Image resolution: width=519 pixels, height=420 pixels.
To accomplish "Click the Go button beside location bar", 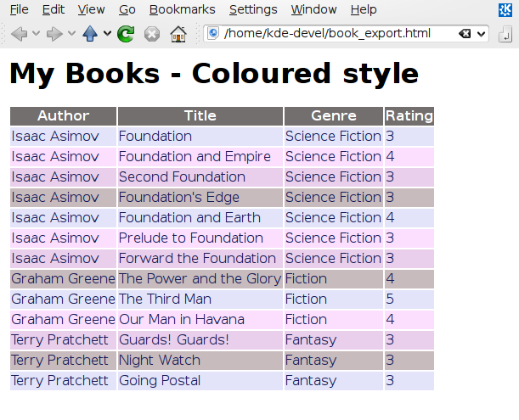I will click(x=505, y=34).
